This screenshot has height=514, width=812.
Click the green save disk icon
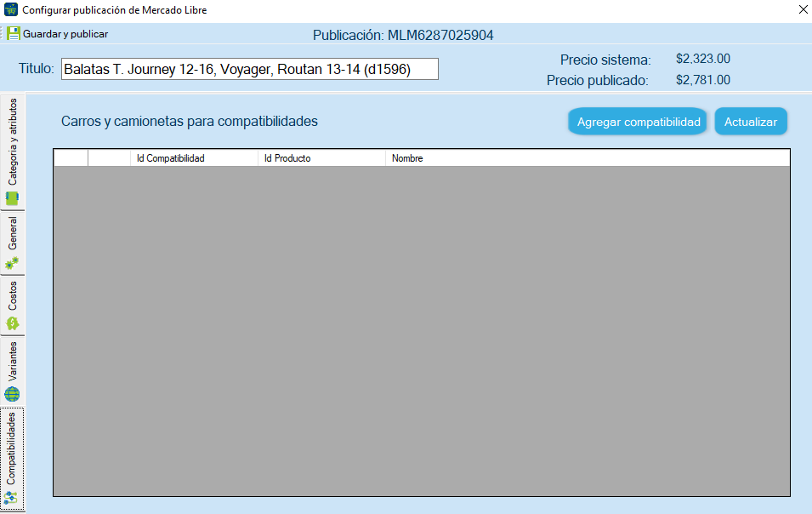[13, 34]
